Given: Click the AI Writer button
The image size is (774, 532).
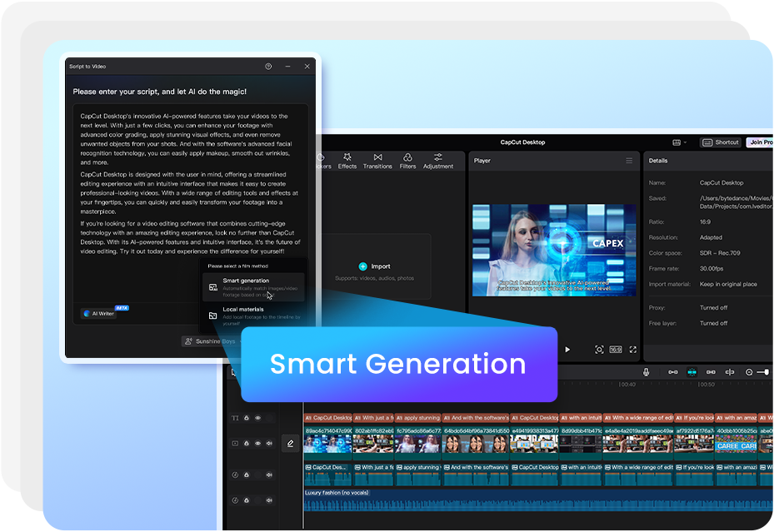Looking at the screenshot, I should pos(98,314).
